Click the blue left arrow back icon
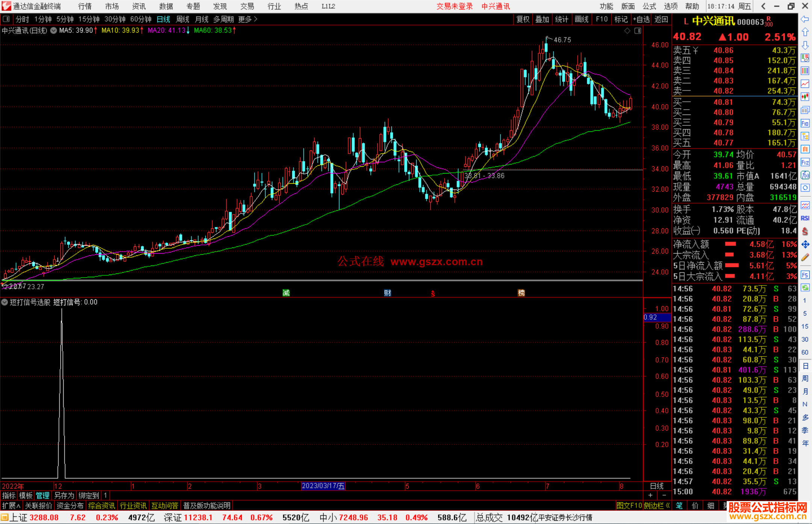Image resolution: width=812 pixels, height=524 pixels. (x=805, y=19)
